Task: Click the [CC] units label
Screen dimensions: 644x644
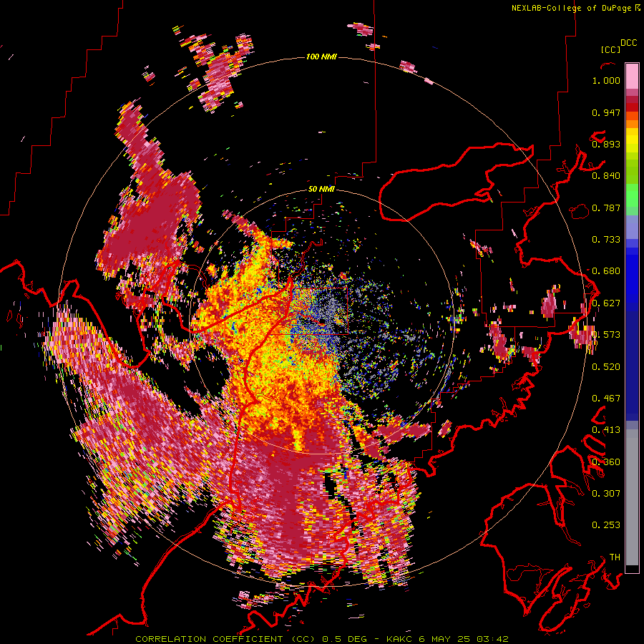Action: [x=610, y=49]
